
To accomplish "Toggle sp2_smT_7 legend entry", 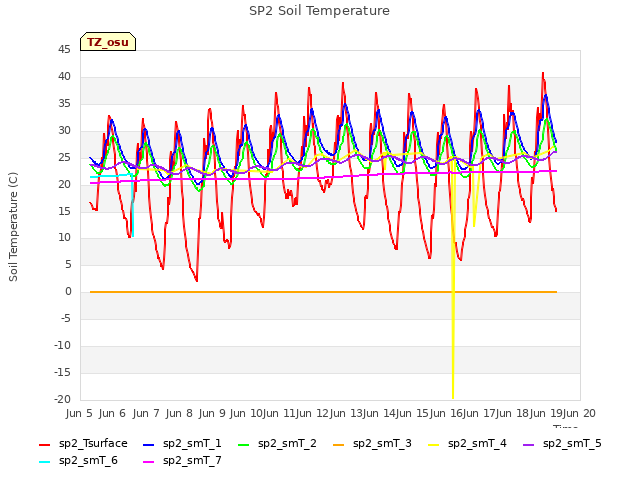I will point(182,460).
